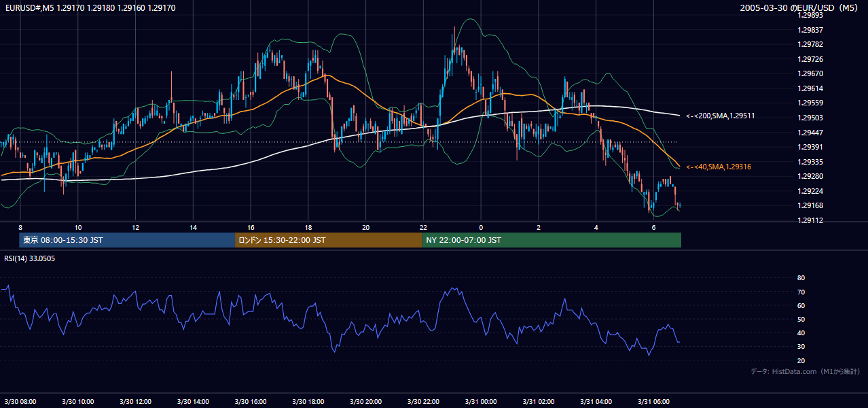Screen dimensions: 868x408
Task: Click price axis label 1.29224
Action: click(811, 191)
